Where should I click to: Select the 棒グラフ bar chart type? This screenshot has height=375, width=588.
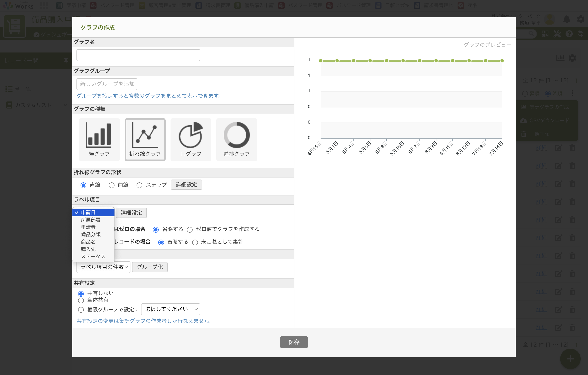coord(99,140)
